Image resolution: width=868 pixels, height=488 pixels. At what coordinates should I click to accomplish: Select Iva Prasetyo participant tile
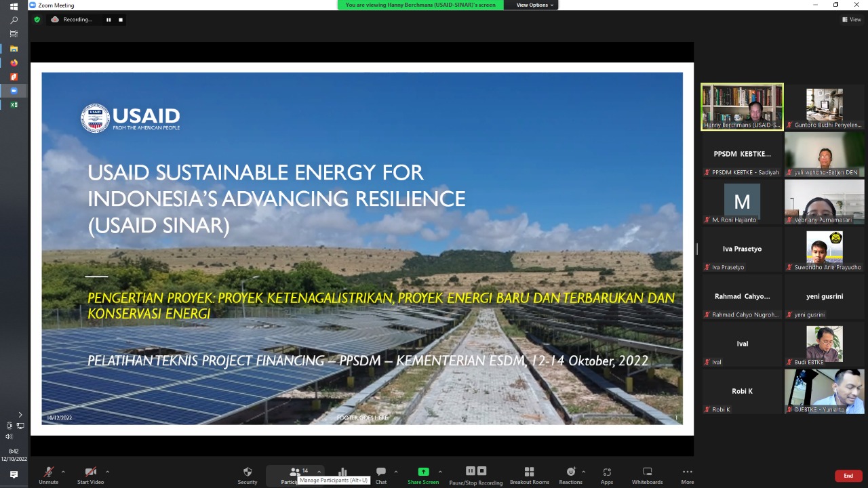coord(742,249)
